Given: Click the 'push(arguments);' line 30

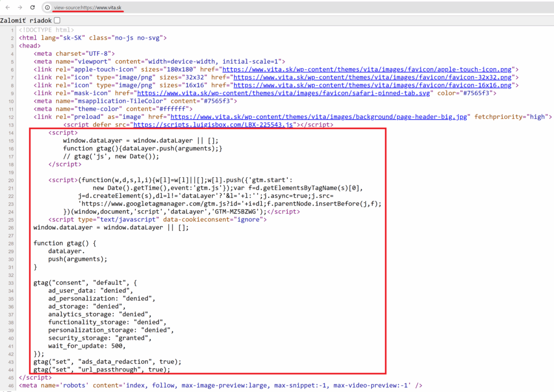Looking at the screenshot, I should pos(78,259).
